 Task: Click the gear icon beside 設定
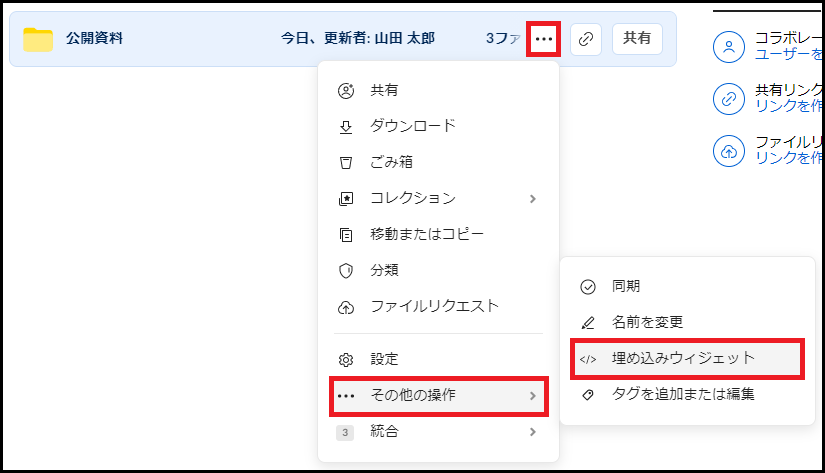point(346,360)
